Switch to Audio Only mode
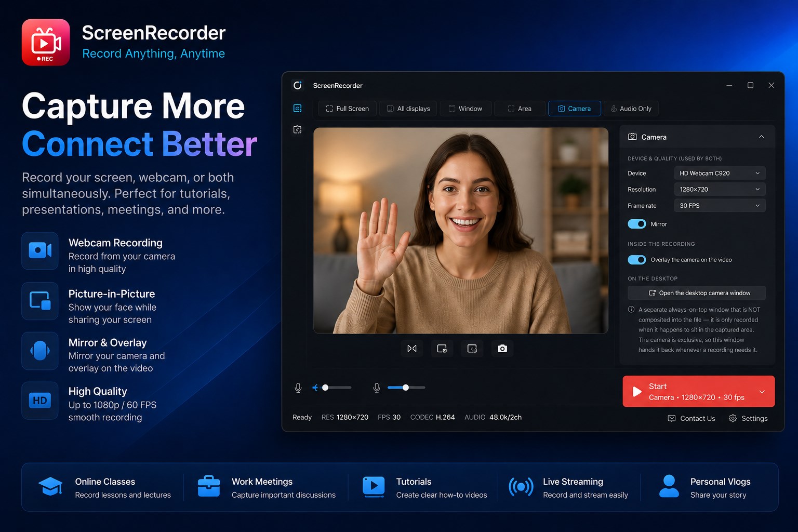 tap(631, 109)
